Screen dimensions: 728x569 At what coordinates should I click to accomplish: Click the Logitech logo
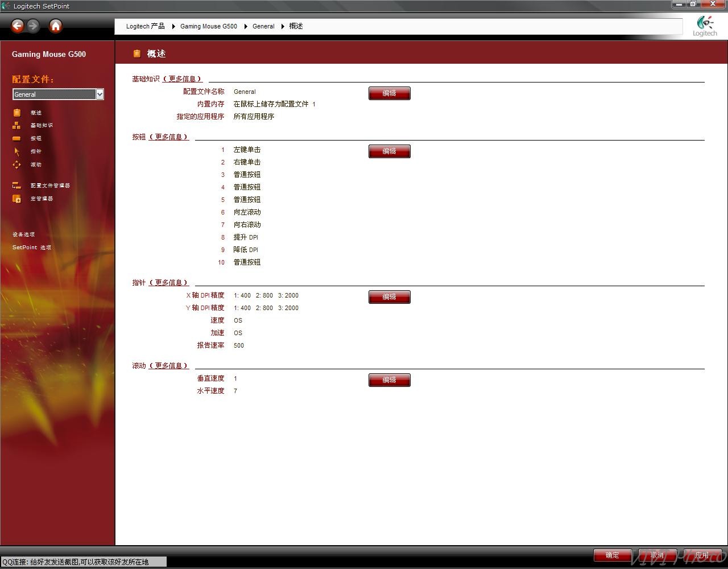705,26
